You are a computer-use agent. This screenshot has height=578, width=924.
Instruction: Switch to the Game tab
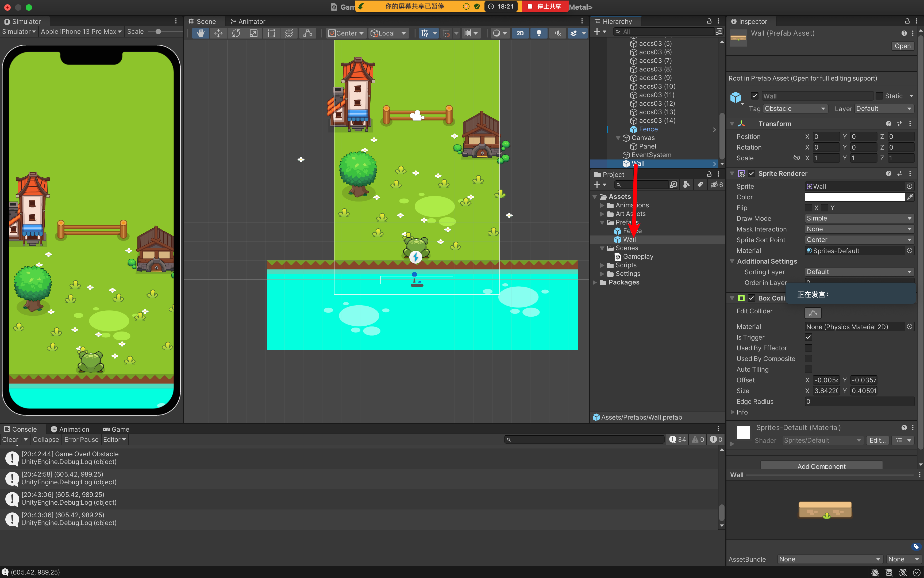[116, 429]
